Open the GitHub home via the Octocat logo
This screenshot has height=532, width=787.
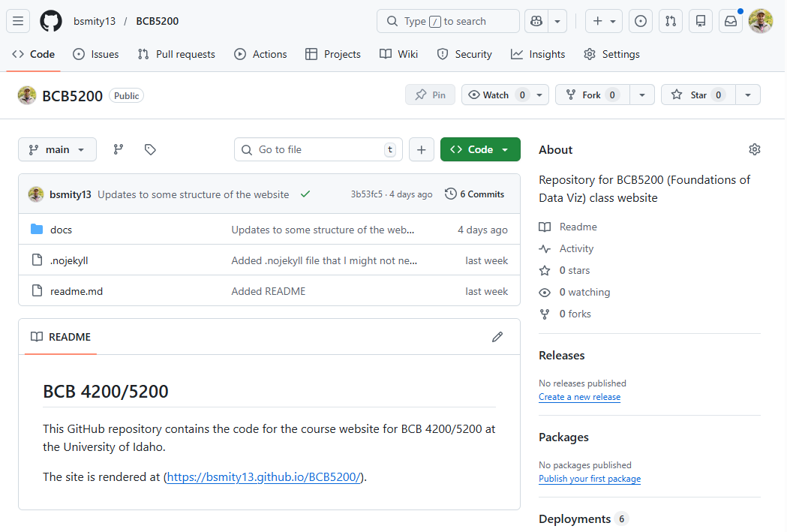tap(50, 21)
